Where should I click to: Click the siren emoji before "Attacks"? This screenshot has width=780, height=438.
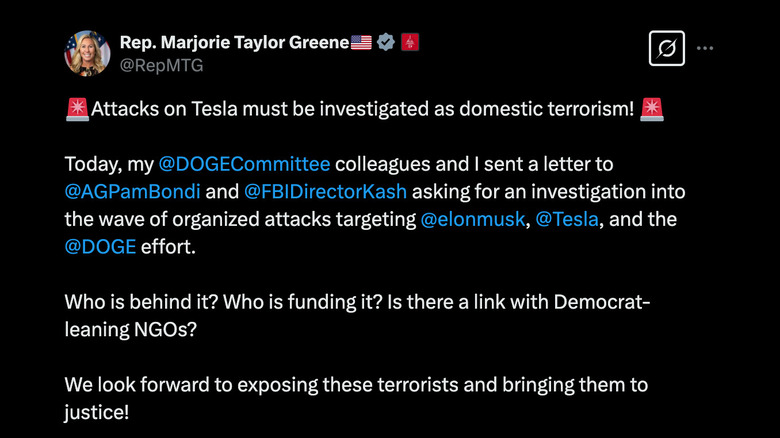coord(77,110)
